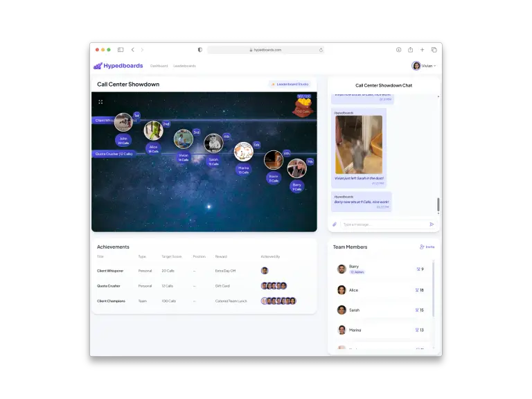Click the Quota Crusher (12 Calls) milestone label
This screenshot has height=399, width=532.
114,154
